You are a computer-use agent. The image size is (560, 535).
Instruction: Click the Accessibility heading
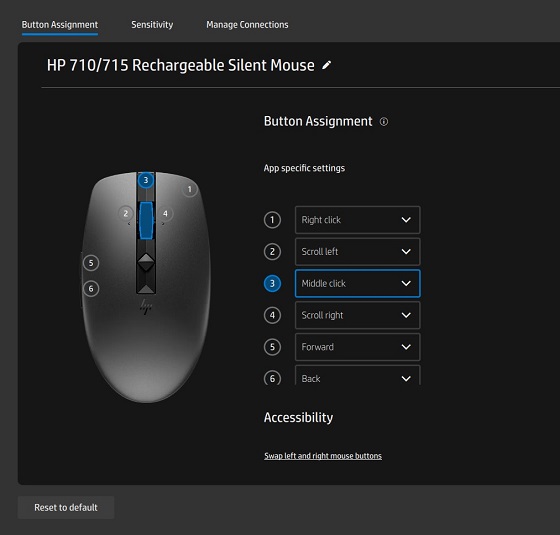pyautogui.click(x=298, y=418)
